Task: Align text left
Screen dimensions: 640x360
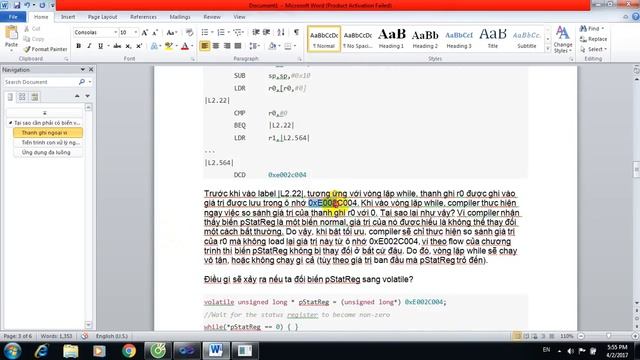Action: point(205,46)
